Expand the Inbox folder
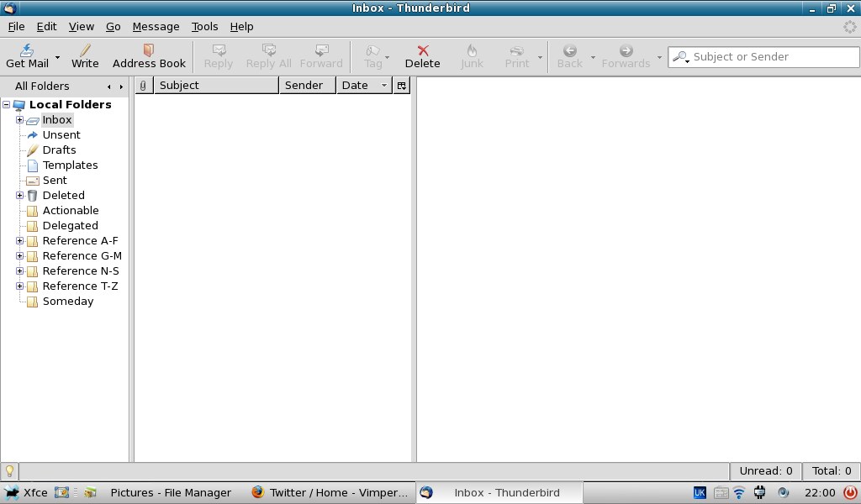 20,119
